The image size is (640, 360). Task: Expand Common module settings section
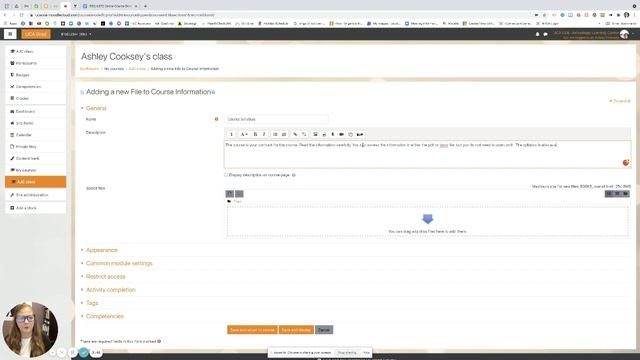pyautogui.click(x=119, y=263)
